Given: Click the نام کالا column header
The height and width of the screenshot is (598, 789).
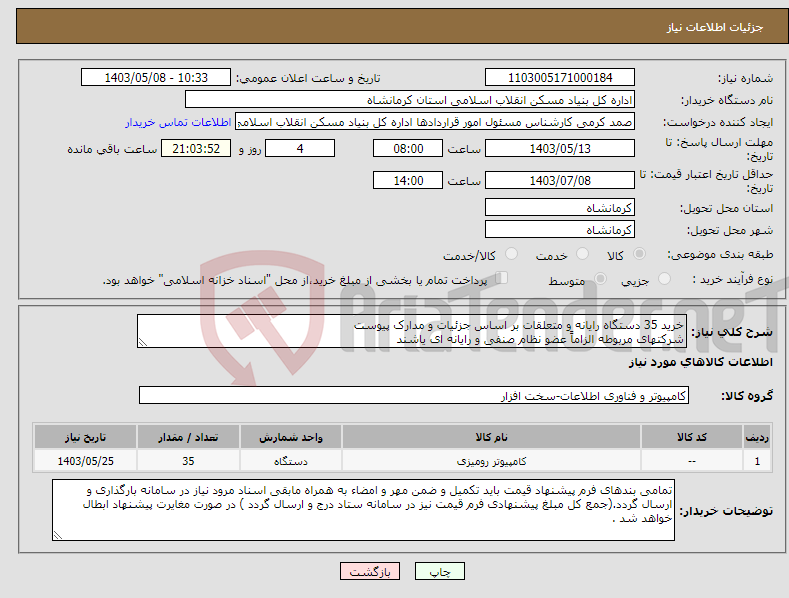Looking at the screenshot, I should (x=492, y=437).
